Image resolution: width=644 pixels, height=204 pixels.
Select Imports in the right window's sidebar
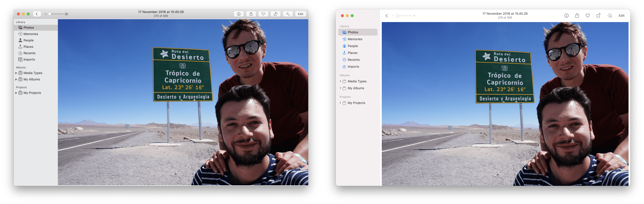(x=357, y=67)
